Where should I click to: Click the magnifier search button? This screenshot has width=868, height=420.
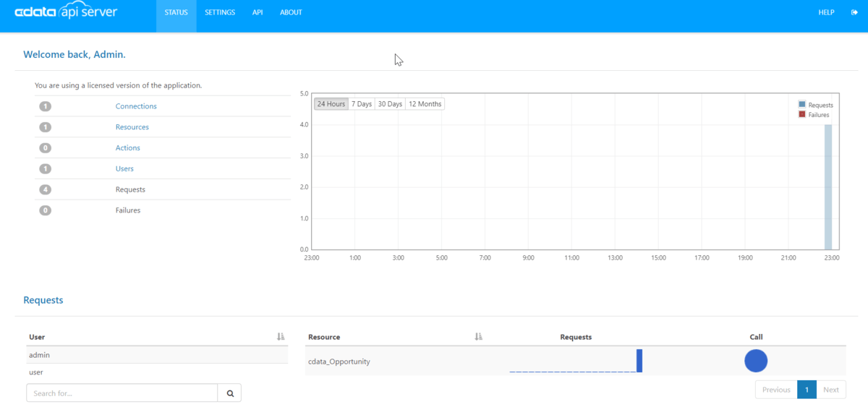pos(230,393)
